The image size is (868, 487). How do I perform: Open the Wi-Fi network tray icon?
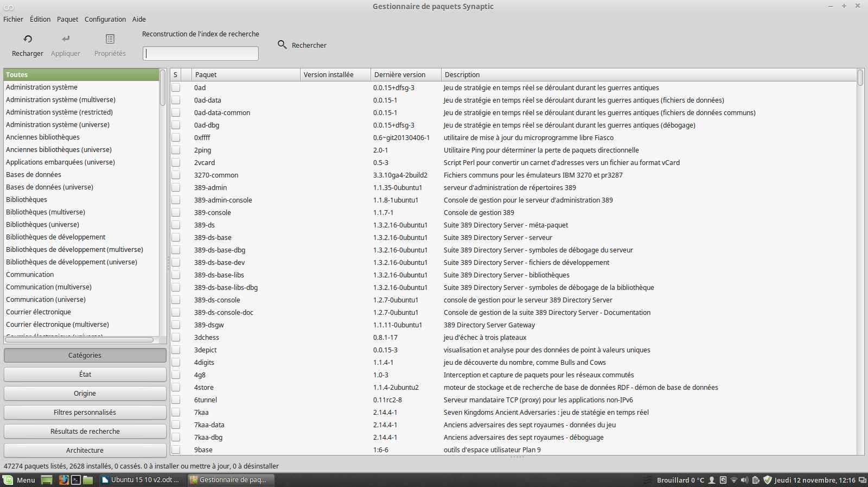coord(733,480)
